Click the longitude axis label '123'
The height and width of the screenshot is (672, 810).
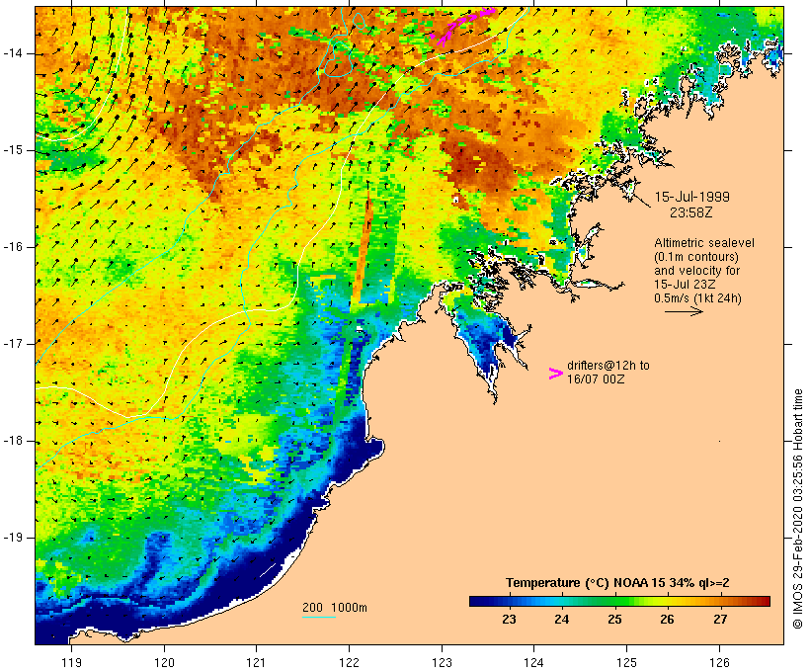(x=442, y=662)
